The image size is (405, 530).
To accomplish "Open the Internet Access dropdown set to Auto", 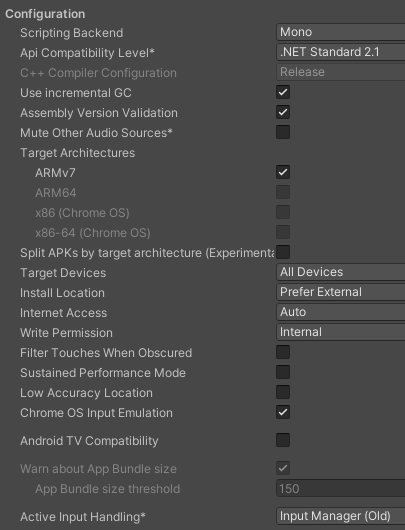I will pos(340,312).
